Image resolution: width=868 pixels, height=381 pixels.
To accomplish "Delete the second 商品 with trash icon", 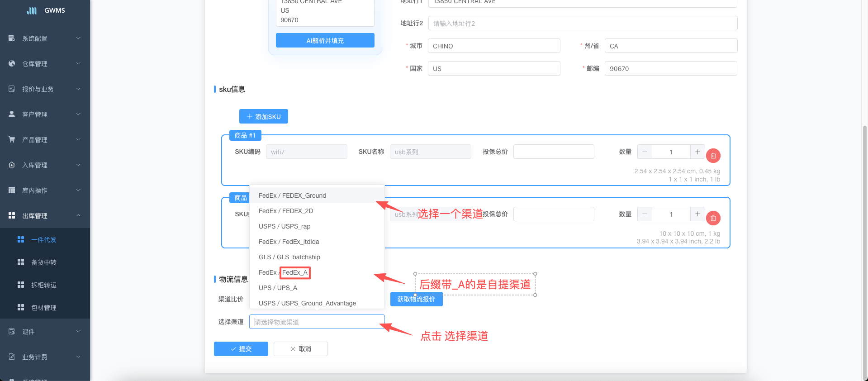I will [713, 218].
